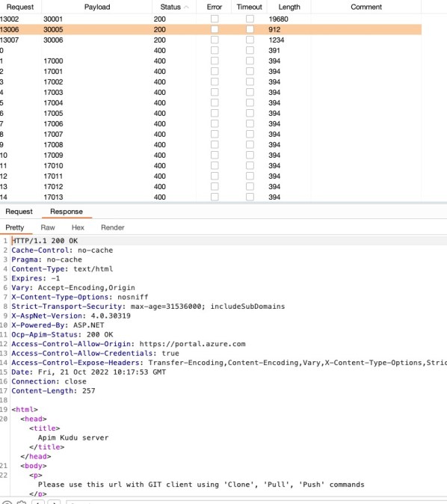The height and width of the screenshot is (504, 447).
Task: Click the search settings gear icon
Action: tap(22, 503)
